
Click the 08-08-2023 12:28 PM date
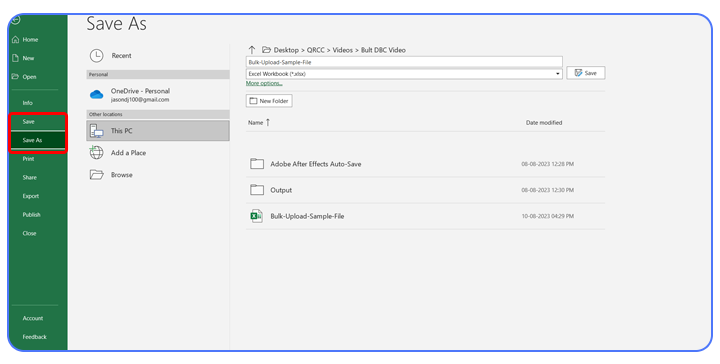[547, 164]
